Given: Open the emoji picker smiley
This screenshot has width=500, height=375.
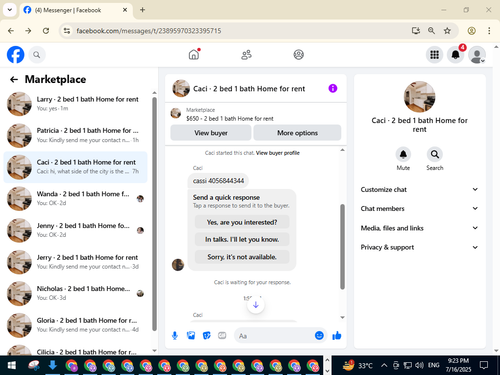Looking at the screenshot, I should 319,335.
